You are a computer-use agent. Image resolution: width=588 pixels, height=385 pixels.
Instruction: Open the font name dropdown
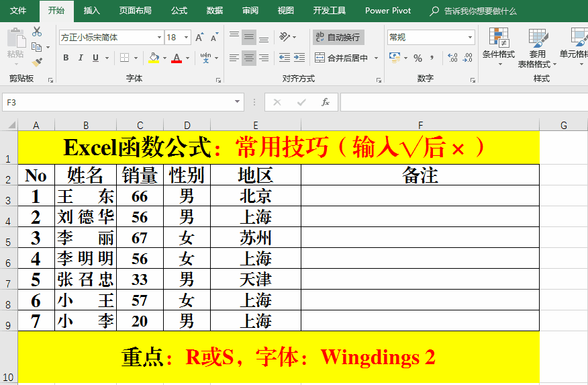[x=159, y=38]
